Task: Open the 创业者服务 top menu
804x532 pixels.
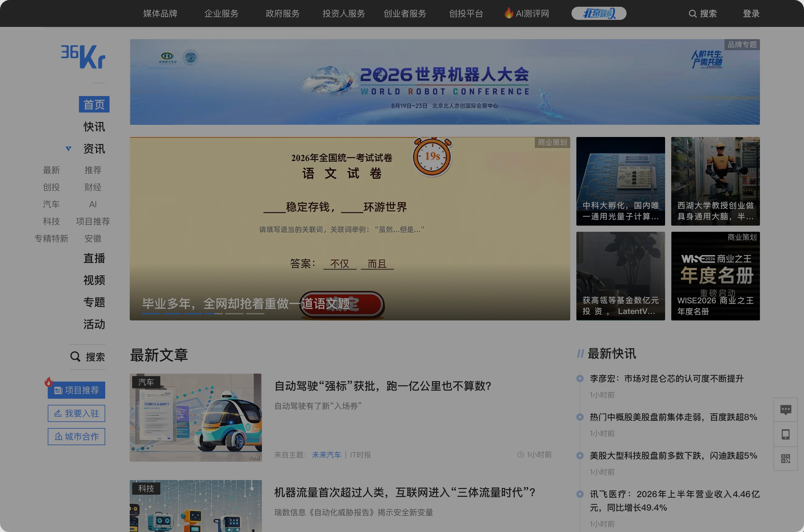Action: pos(405,13)
